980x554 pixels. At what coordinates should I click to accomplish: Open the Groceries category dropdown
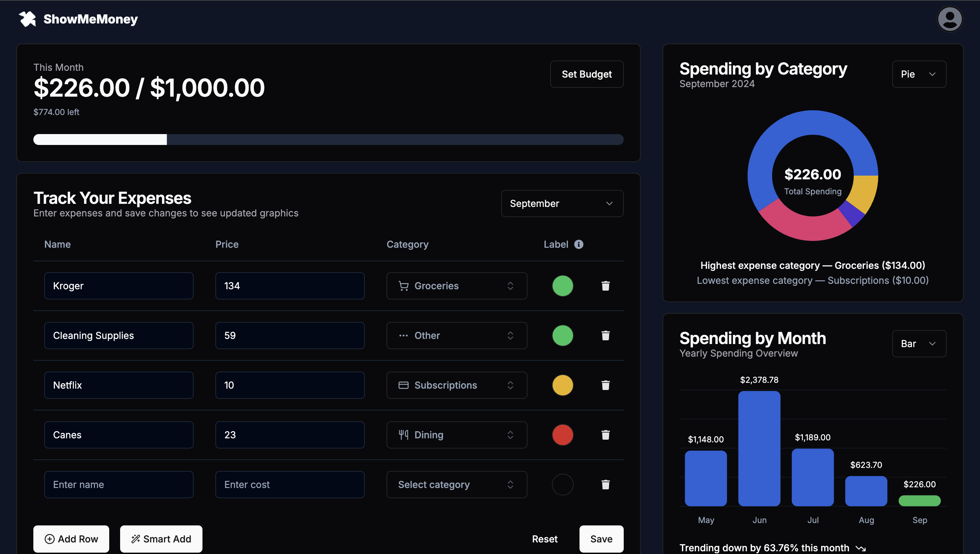(456, 286)
